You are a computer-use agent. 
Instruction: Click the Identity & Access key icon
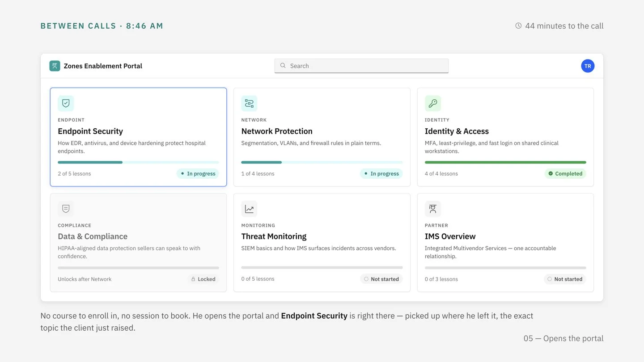coord(433,103)
